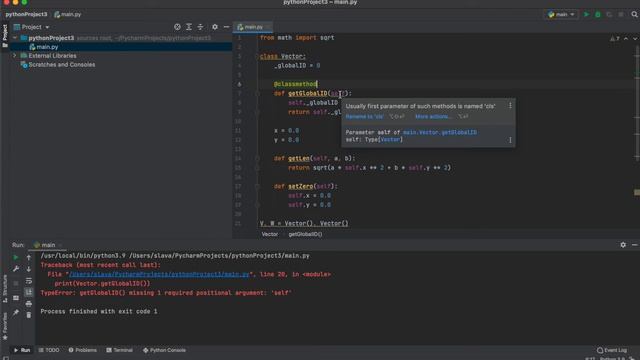Toggle the Favorites side tool button
The image size is (640, 360).
(5, 326)
